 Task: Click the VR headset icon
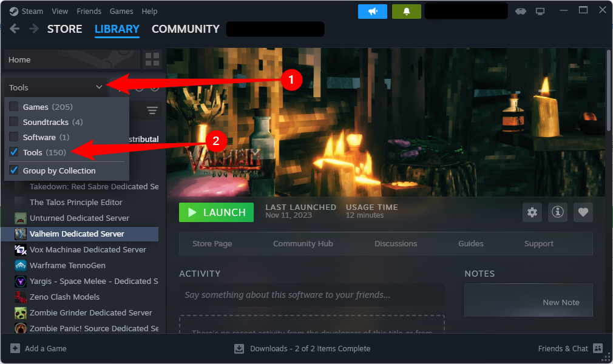coord(520,11)
